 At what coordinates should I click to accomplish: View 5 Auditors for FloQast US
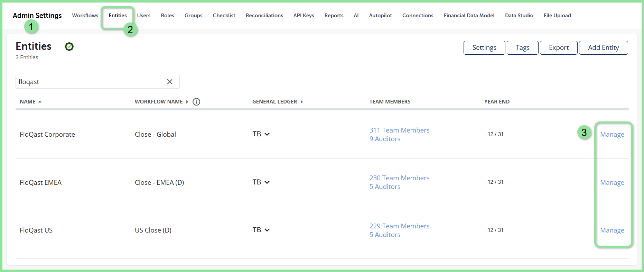[385, 235]
